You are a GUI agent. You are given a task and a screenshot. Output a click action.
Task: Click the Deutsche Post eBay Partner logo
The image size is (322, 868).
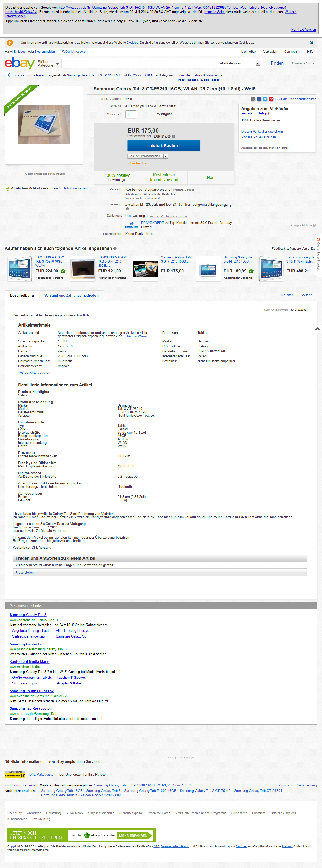point(15,774)
